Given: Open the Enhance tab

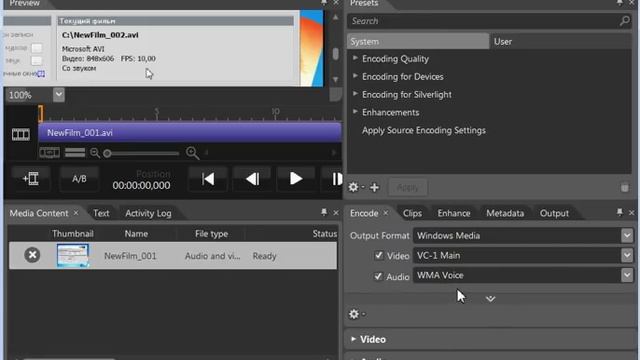Looking at the screenshot, I should coord(454,213).
